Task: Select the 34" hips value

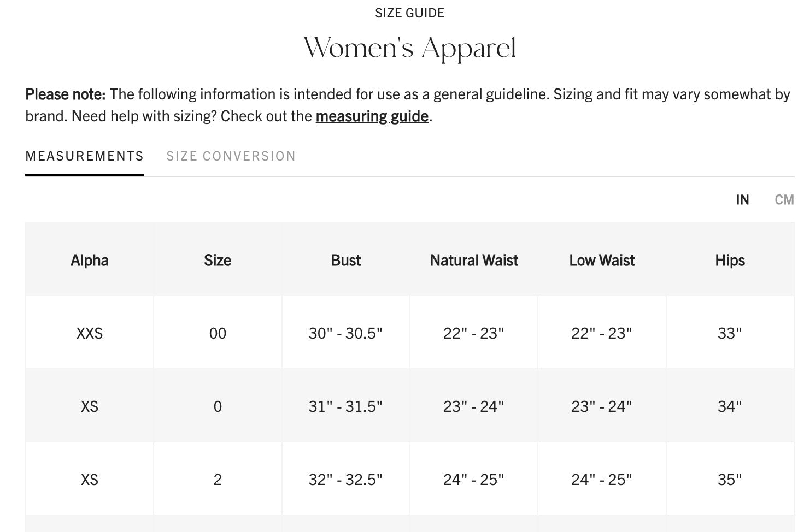Action: tap(730, 406)
